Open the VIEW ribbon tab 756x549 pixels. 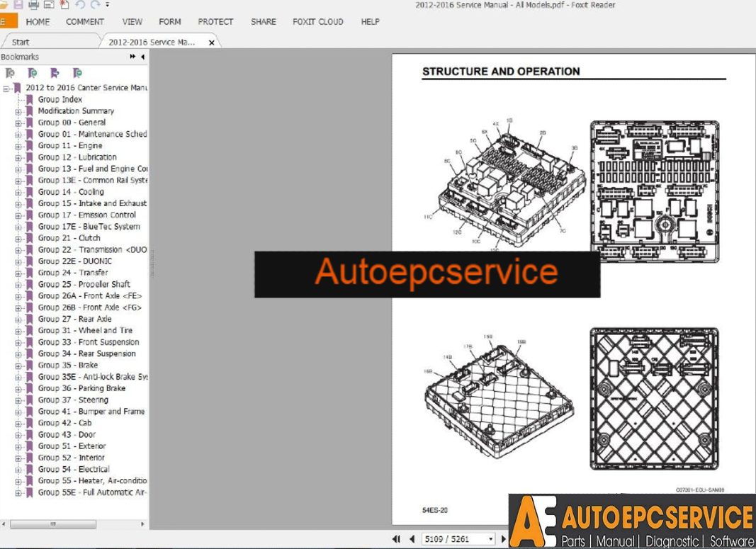coord(132,22)
